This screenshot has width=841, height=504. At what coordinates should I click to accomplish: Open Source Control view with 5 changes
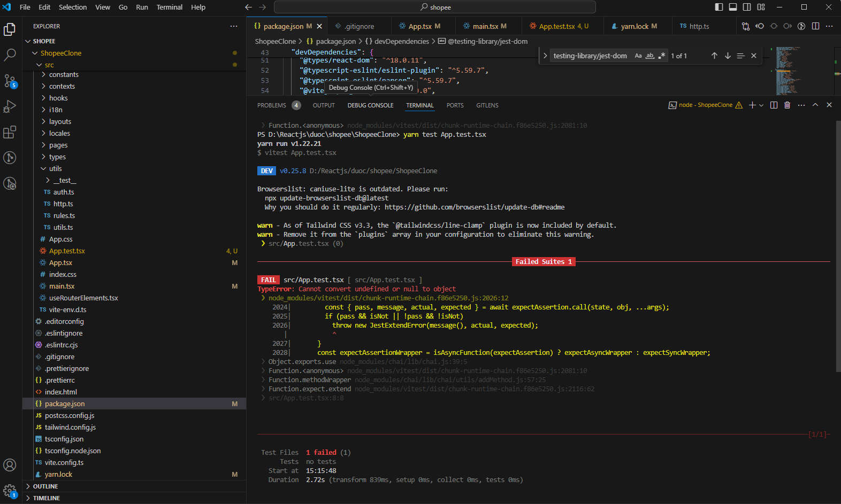[x=10, y=81]
